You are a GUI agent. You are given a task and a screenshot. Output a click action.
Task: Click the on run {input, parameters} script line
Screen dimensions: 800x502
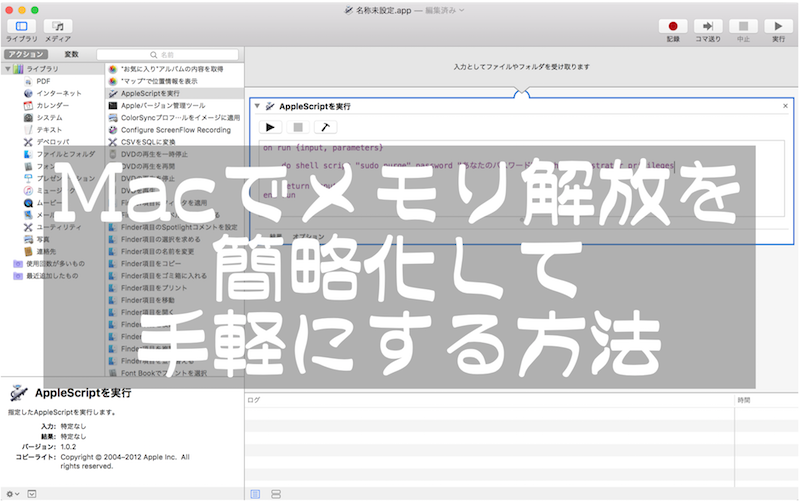click(322, 148)
